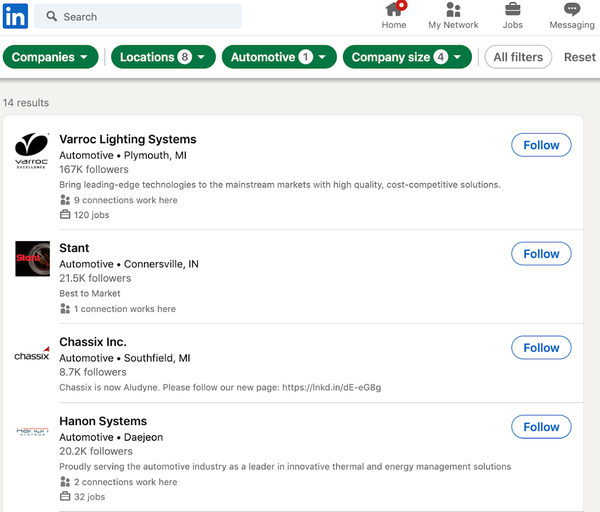Click '120 jobs' under Varroc
Screen dimensions: 600x512
(91, 215)
